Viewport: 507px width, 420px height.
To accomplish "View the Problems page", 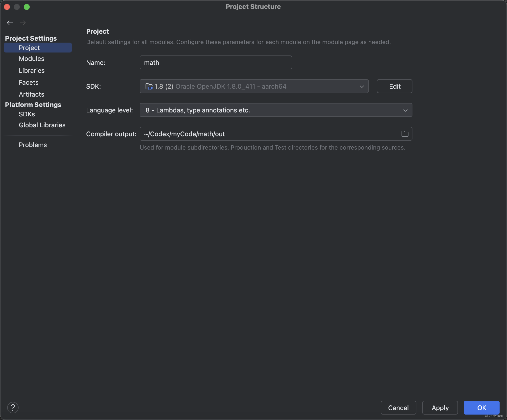I will click(33, 145).
